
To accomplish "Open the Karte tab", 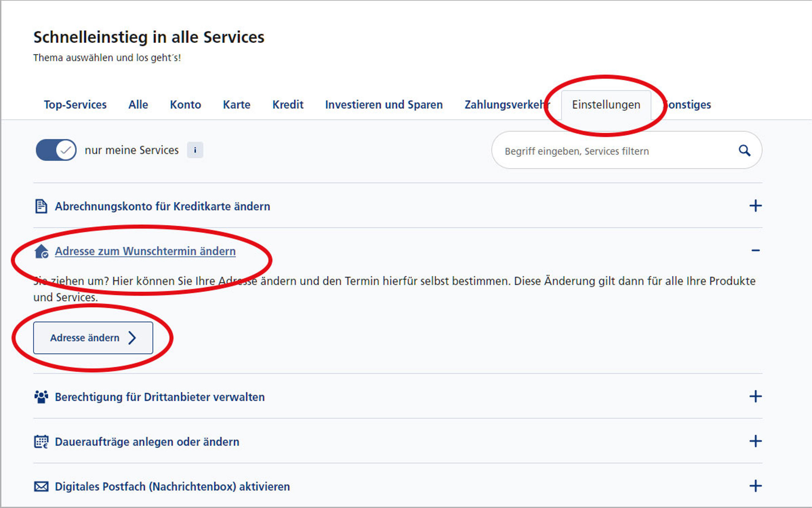I will 237,105.
